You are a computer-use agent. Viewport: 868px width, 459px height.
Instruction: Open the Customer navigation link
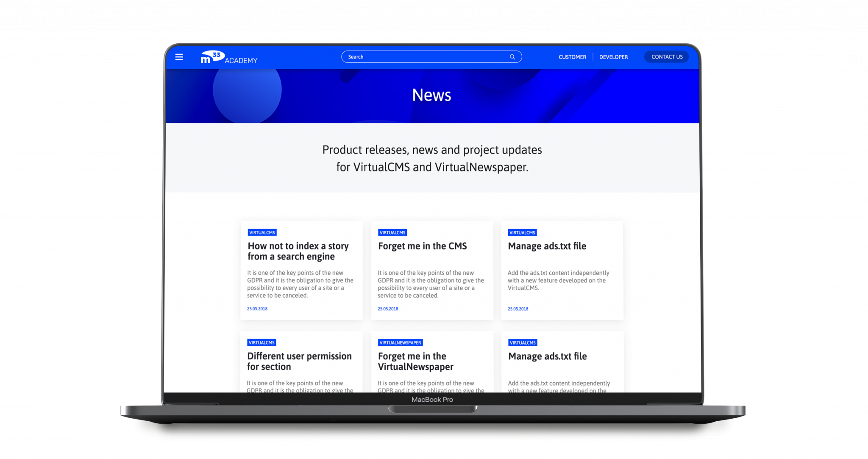(572, 57)
